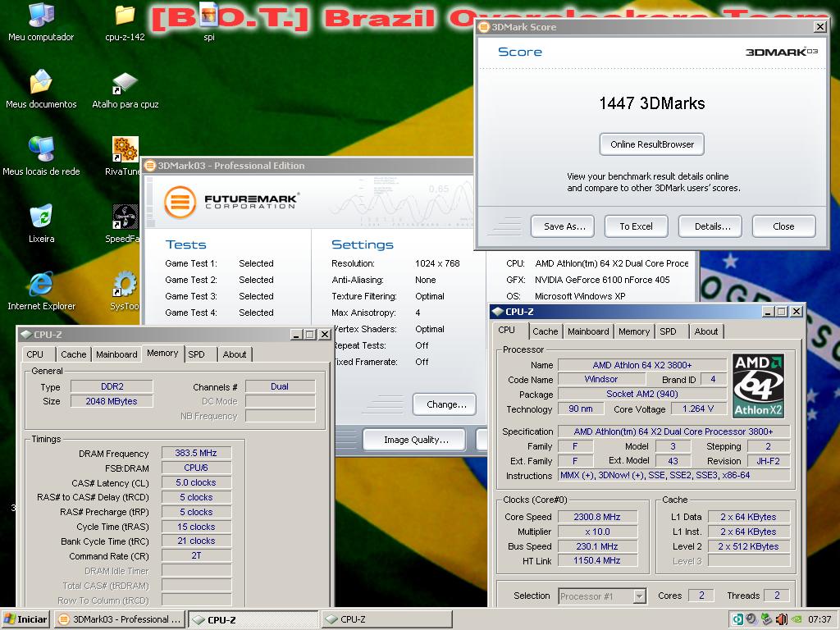Open Memory tab in right CPU-Z window
This screenshot has height=630, width=840.
pyautogui.click(x=634, y=331)
